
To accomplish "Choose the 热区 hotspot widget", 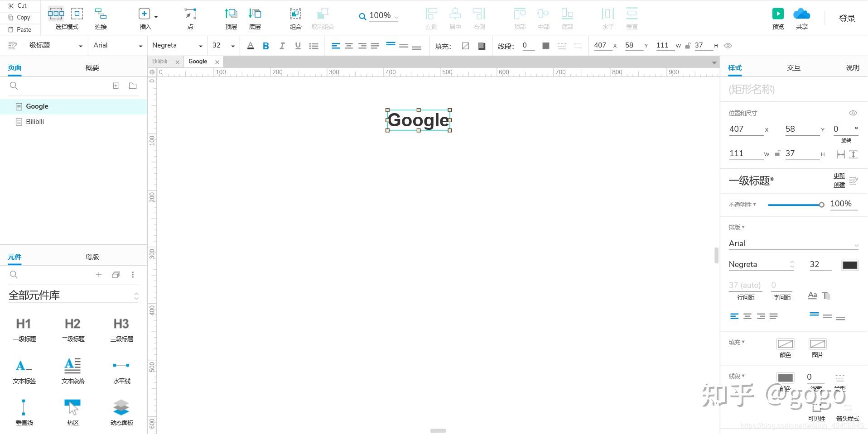I will click(73, 413).
